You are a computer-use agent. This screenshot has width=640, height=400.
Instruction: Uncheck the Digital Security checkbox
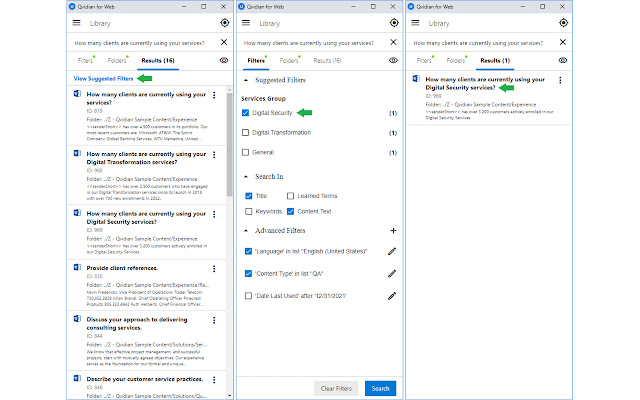tap(245, 113)
